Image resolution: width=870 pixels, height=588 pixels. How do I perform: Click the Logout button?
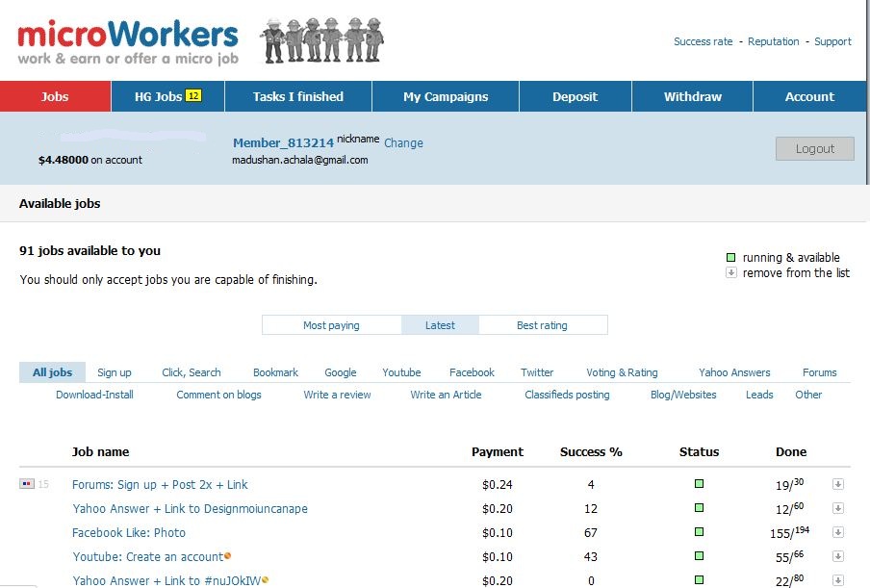[x=814, y=148]
